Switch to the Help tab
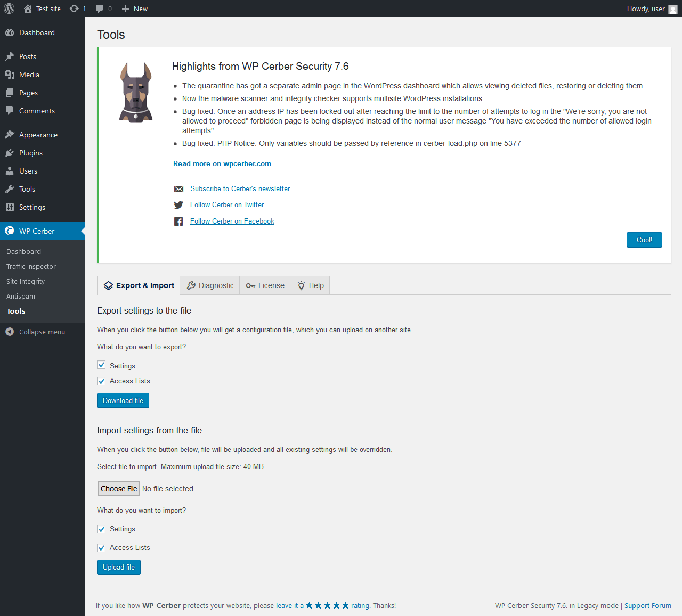 click(x=310, y=285)
